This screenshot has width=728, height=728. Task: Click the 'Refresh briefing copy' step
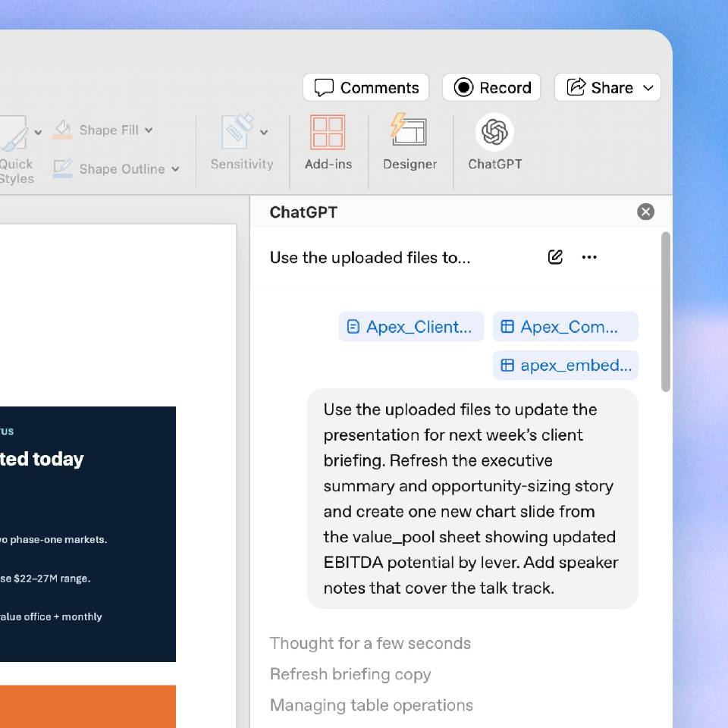(x=350, y=674)
